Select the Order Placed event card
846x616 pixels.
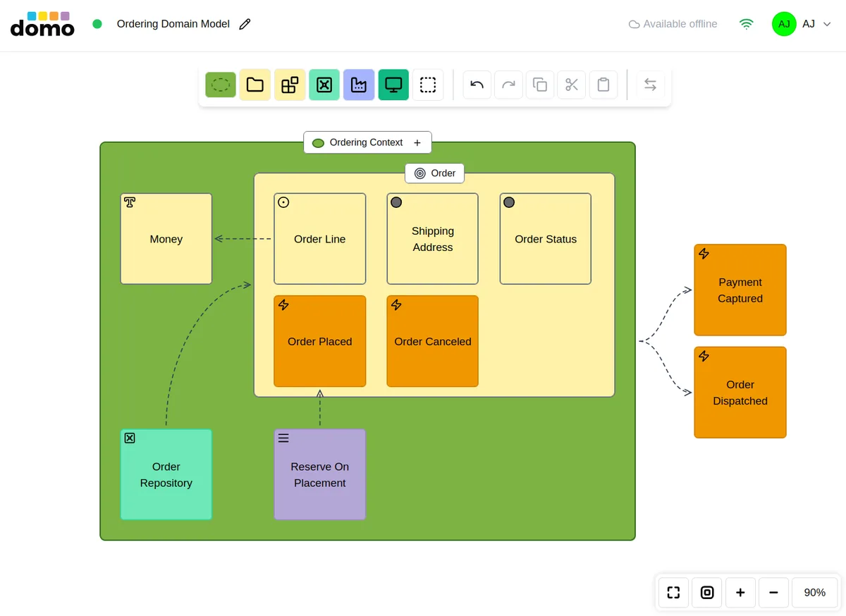click(x=320, y=341)
